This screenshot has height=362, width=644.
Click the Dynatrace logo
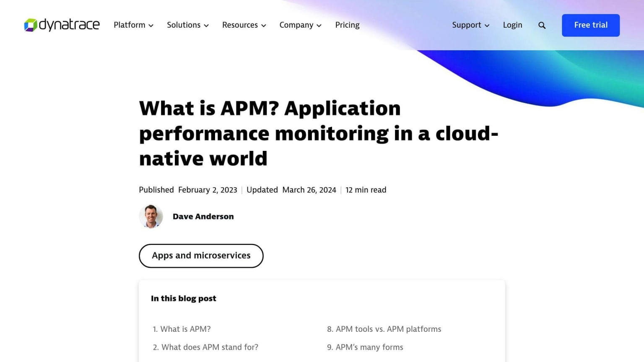62,25
